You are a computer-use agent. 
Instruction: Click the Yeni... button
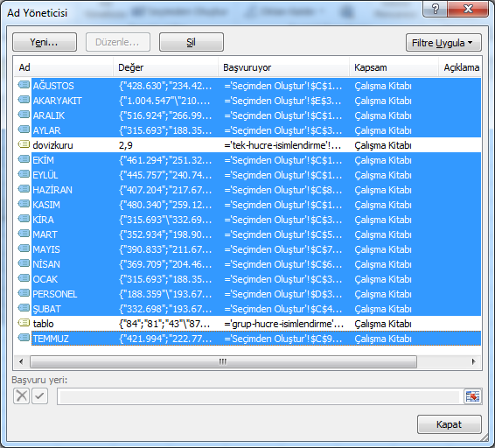click(x=45, y=42)
